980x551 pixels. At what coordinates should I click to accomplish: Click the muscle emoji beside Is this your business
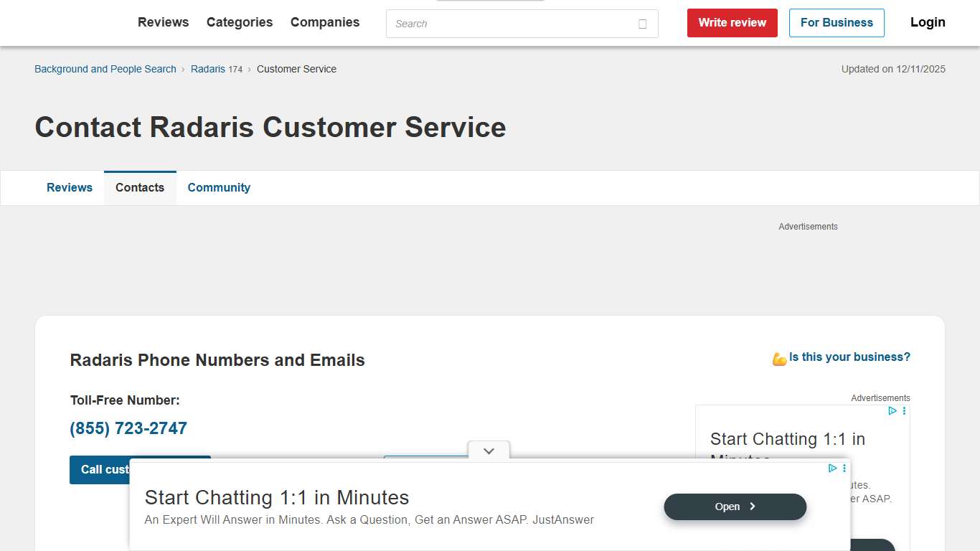[x=778, y=357]
